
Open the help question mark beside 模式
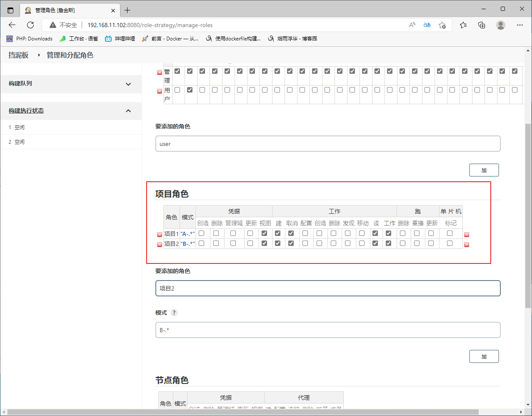(174, 313)
